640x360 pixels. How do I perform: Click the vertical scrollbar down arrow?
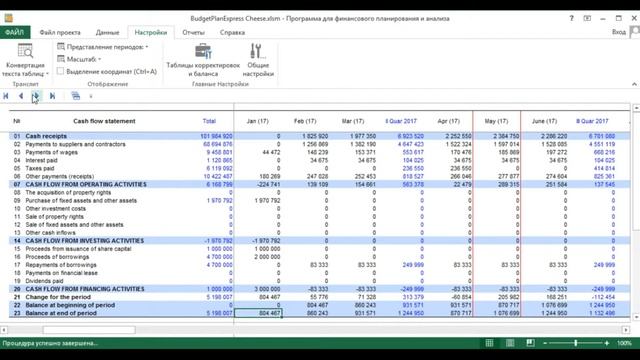(636, 317)
